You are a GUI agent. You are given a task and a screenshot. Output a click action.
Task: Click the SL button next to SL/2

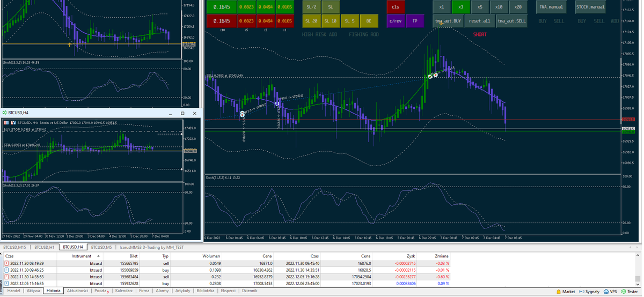pyautogui.click(x=330, y=7)
